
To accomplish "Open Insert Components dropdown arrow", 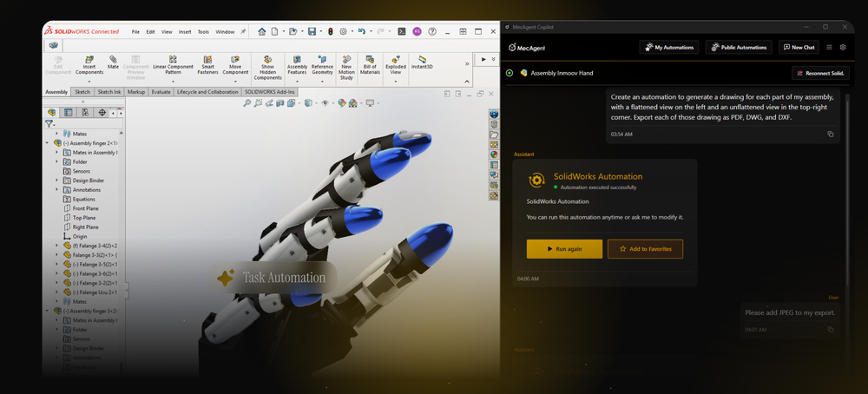I will pos(89,81).
